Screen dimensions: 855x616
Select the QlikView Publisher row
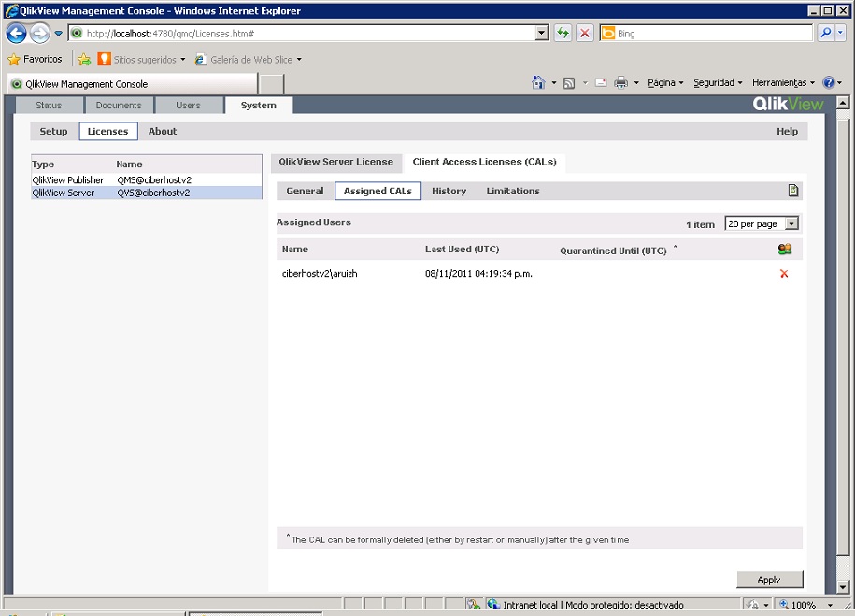pyautogui.click(x=146, y=180)
